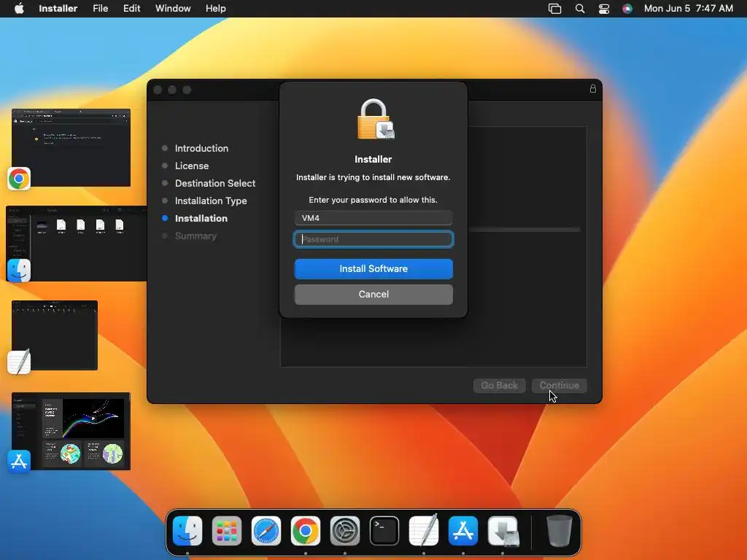Click the Install Software button
The image size is (747, 560).
(x=373, y=268)
